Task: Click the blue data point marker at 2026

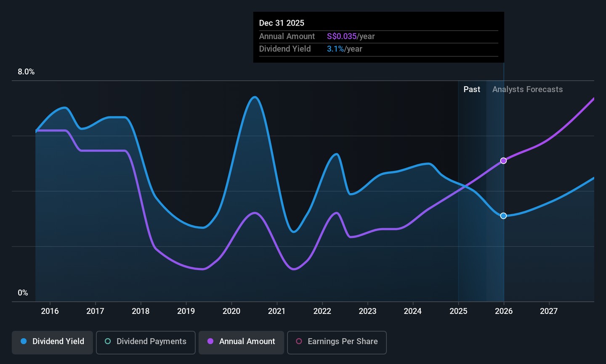Action: (503, 216)
